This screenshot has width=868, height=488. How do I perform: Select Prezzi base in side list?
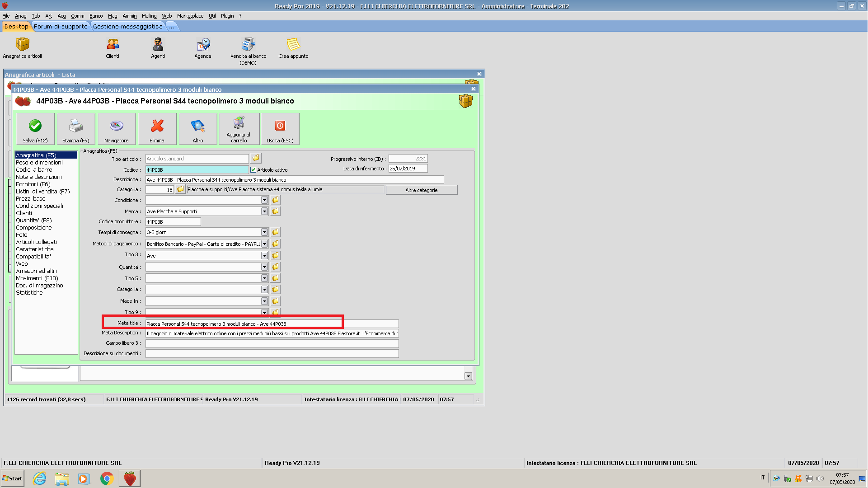31,199
